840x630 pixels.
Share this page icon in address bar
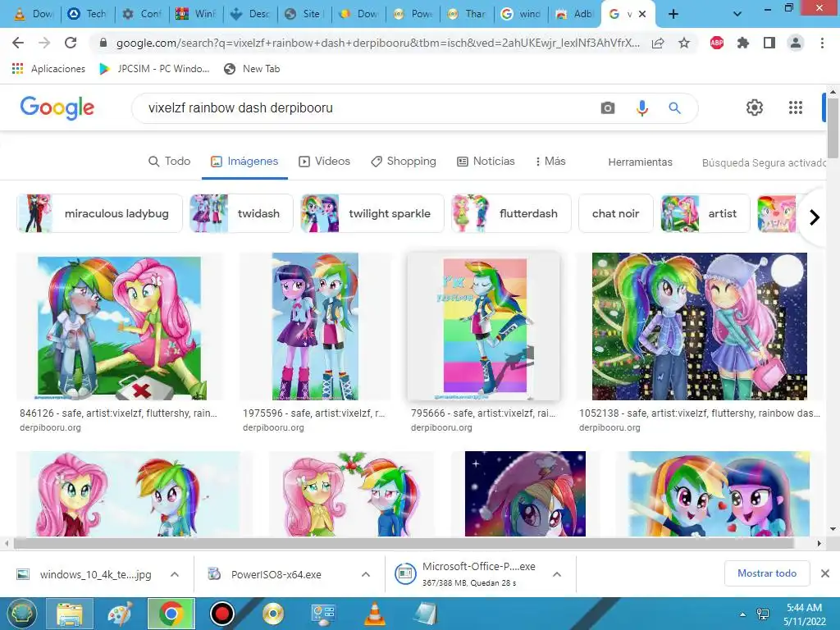click(x=658, y=43)
